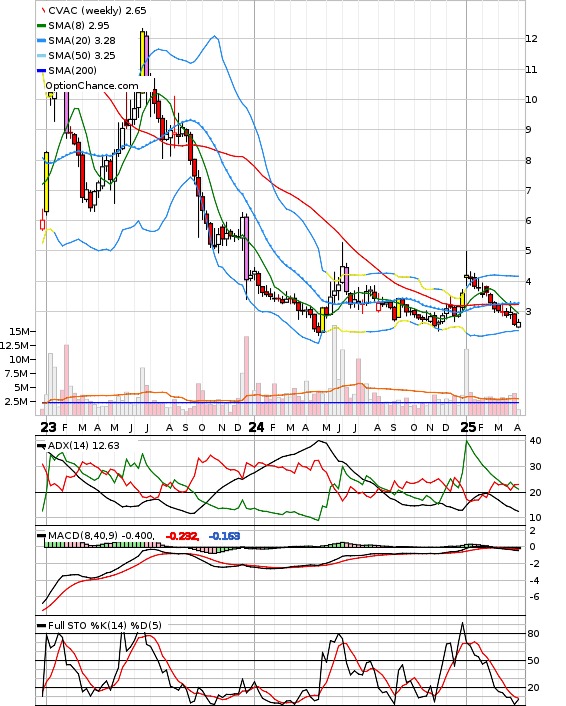Click the 12 price level axis label
Image resolution: width=566 pixels, height=706 pixels.
(531, 39)
